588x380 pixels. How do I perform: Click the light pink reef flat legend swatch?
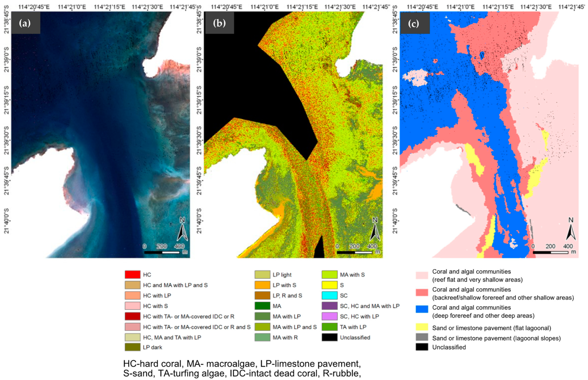422,275
